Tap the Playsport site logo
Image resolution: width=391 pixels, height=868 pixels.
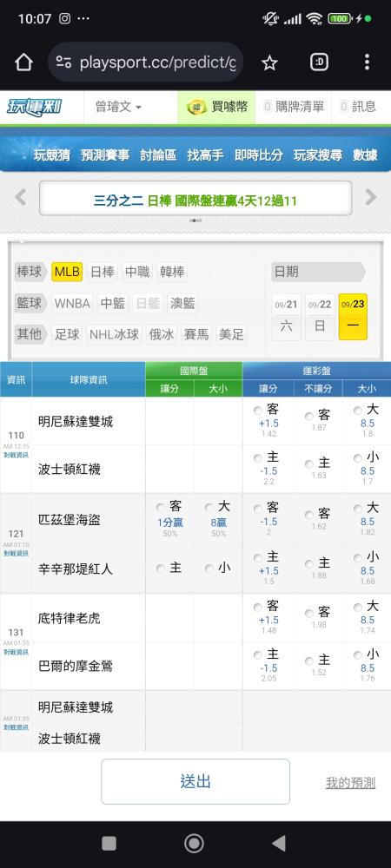(x=35, y=107)
